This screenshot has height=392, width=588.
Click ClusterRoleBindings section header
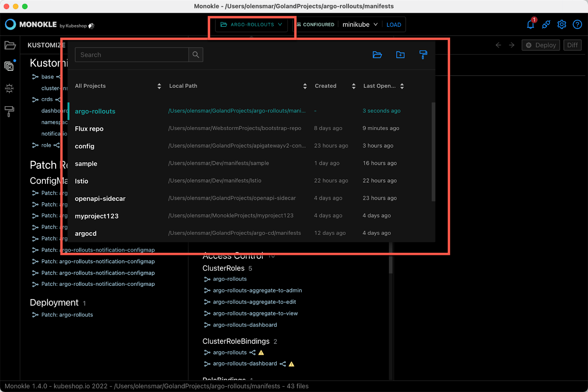click(x=236, y=341)
